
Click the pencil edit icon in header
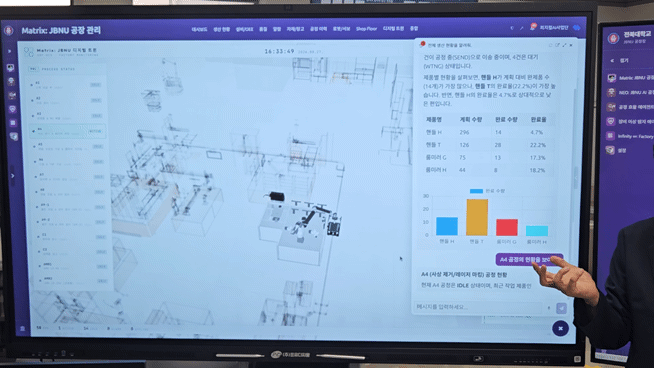521,28
